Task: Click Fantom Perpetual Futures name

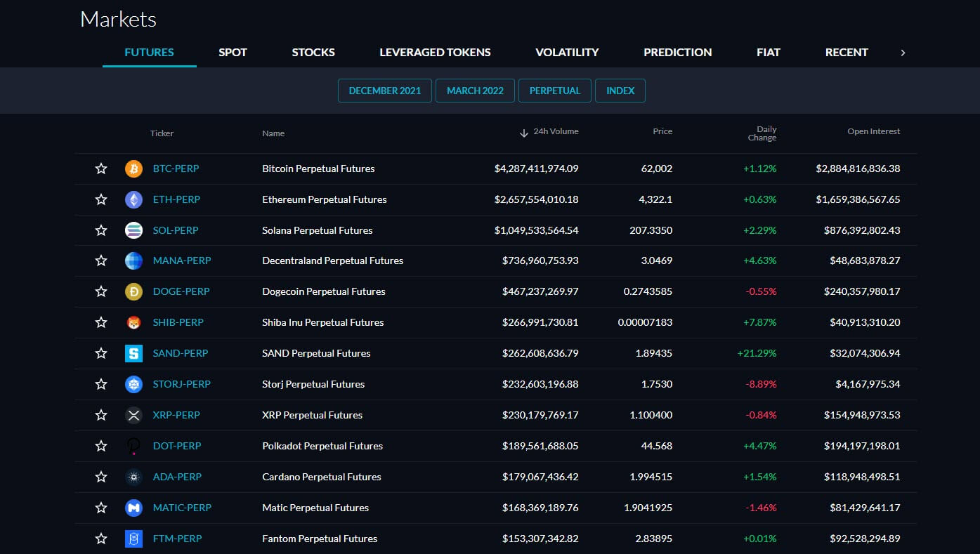Action: [320, 539]
